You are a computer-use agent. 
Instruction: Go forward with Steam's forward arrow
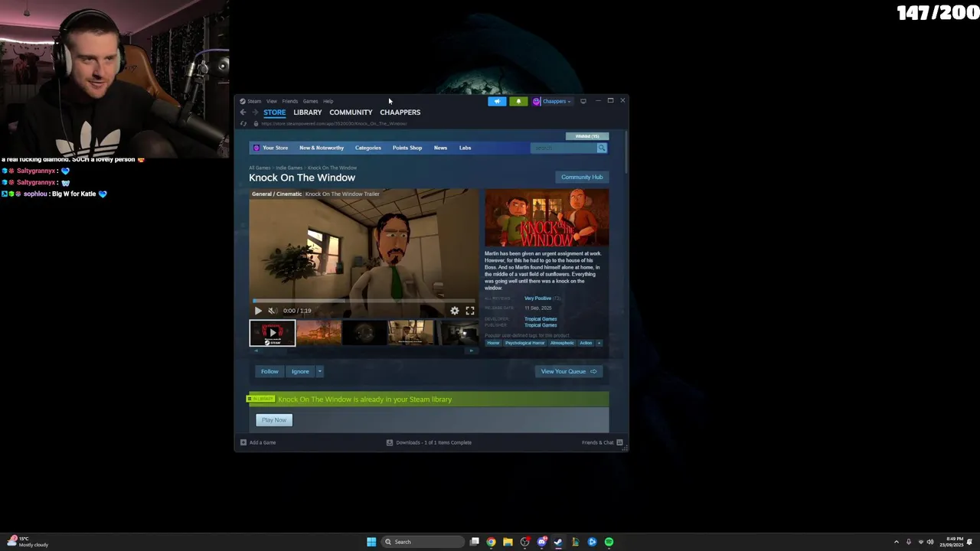(x=255, y=112)
